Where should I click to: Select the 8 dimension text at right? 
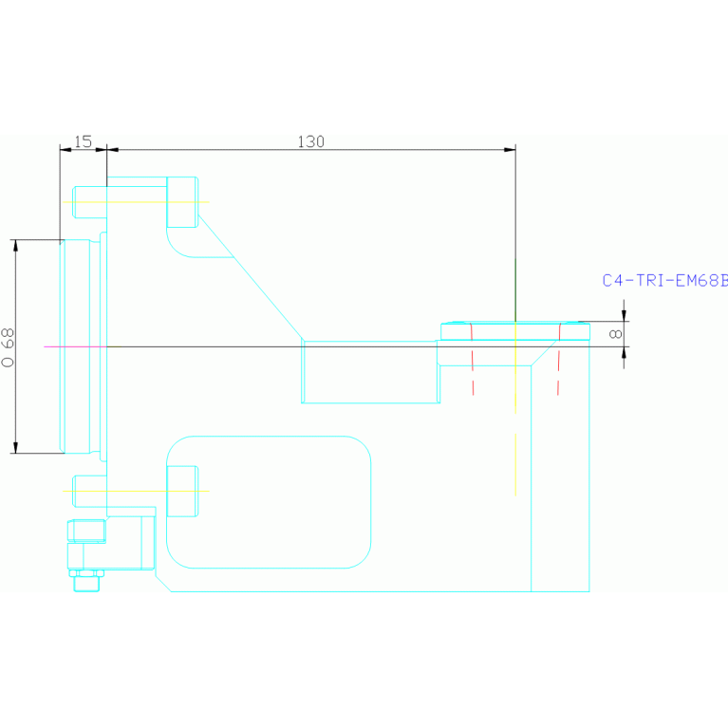tap(615, 334)
